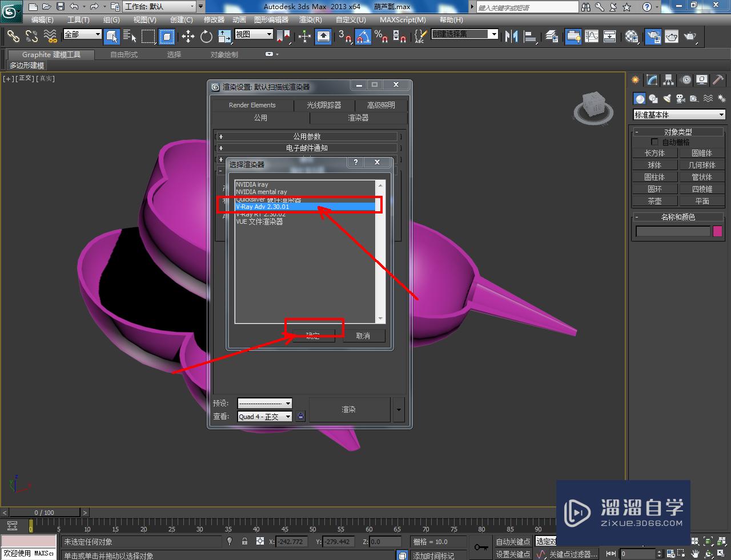731x560 pixels.
Task: Click the Unlink Selection icon
Action: click(31, 37)
